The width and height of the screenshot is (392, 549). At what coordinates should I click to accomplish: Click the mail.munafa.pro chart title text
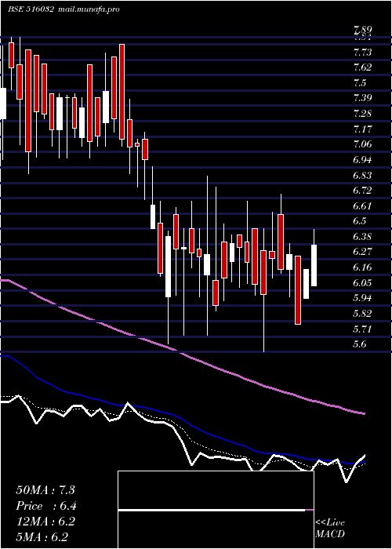[x=88, y=9]
